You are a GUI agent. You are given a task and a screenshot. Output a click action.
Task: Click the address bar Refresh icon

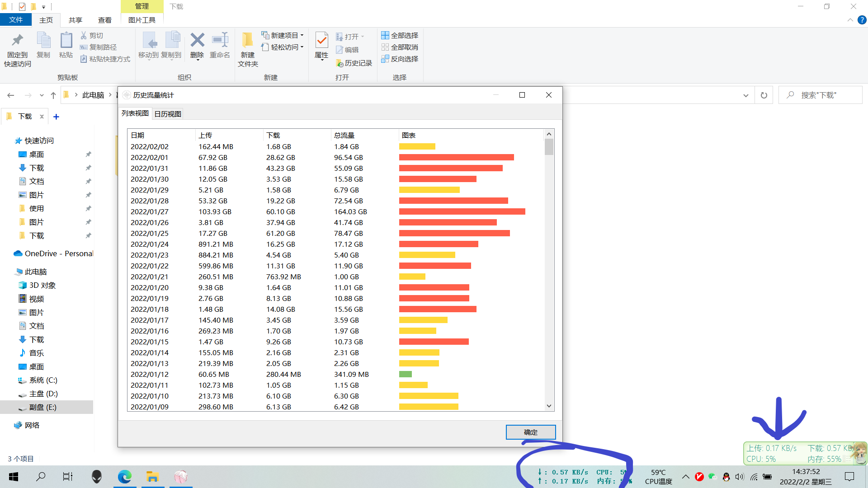[764, 95]
